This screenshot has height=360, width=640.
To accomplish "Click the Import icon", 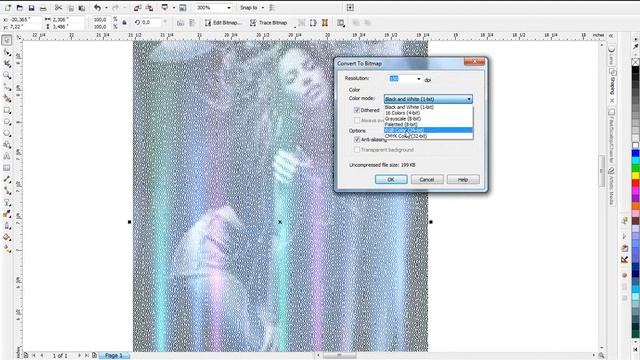I will [138, 8].
